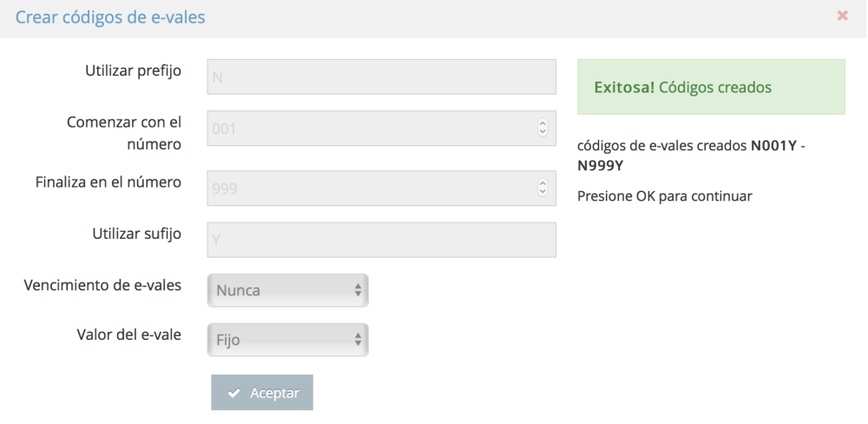This screenshot has height=424, width=868.
Task: Click the Aceptar button
Action: (x=262, y=393)
